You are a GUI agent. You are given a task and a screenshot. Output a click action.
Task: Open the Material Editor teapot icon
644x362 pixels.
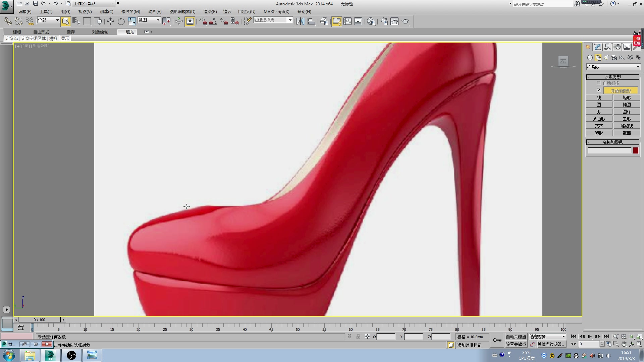(371, 21)
